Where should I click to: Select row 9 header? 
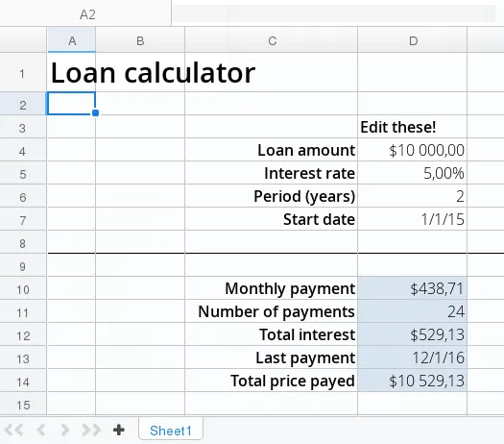23,265
